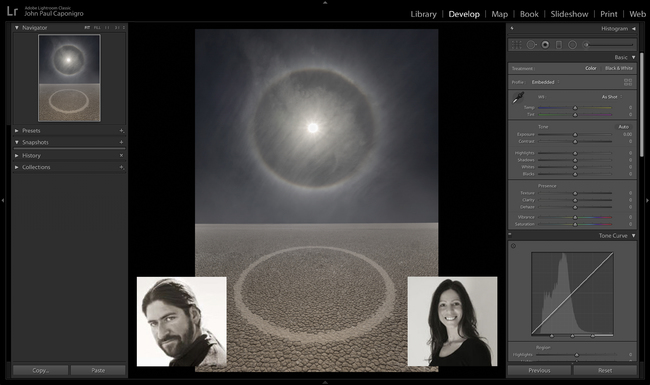This screenshot has height=385, width=650.
Task: Open the Profile Browser grid icon
Action: 628,82
